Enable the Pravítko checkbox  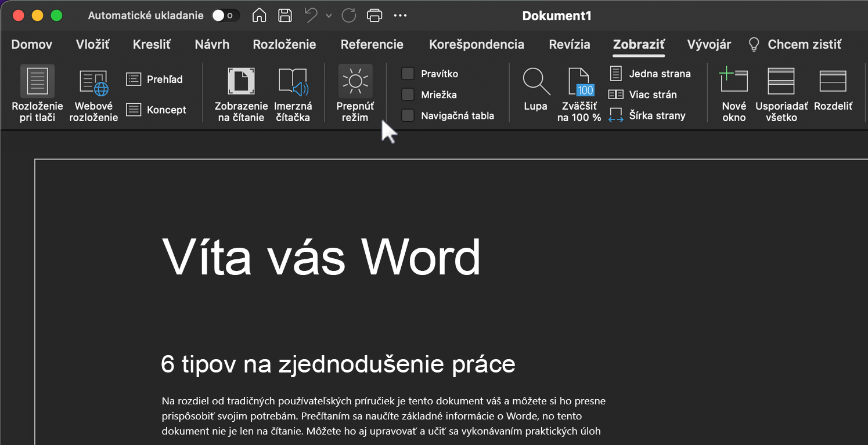[x=408, y=74]
